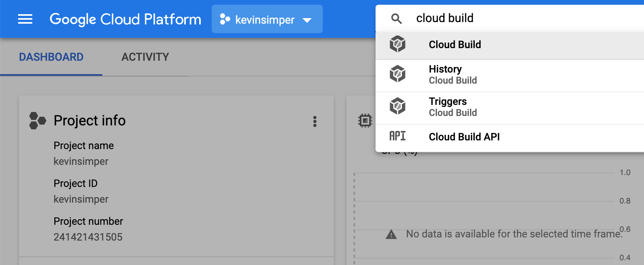Click the 0.4 chart axis label
The image size is (644, 265).
625,258
